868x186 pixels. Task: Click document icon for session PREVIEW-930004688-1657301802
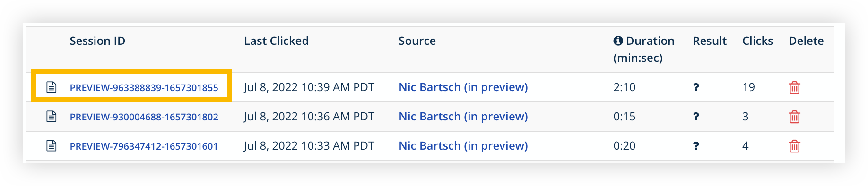click(x=52, y=117)
